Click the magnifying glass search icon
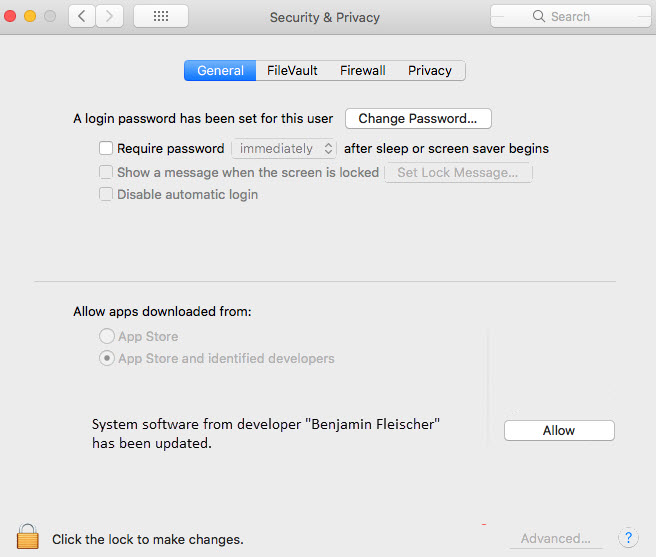The width and height of the screenshot is (656, 557). point(539,16)
